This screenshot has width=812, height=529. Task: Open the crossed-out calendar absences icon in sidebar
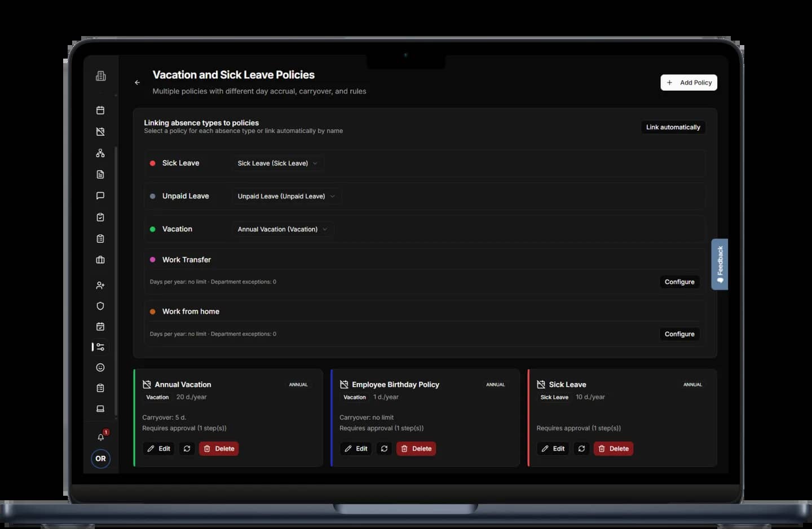point(100,132)
